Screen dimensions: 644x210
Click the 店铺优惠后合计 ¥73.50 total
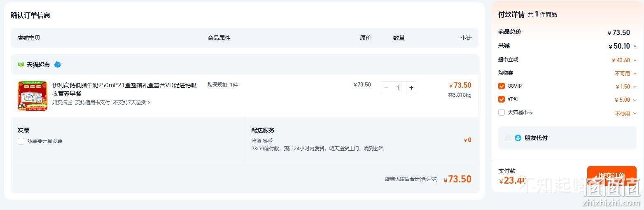point(457,179)
